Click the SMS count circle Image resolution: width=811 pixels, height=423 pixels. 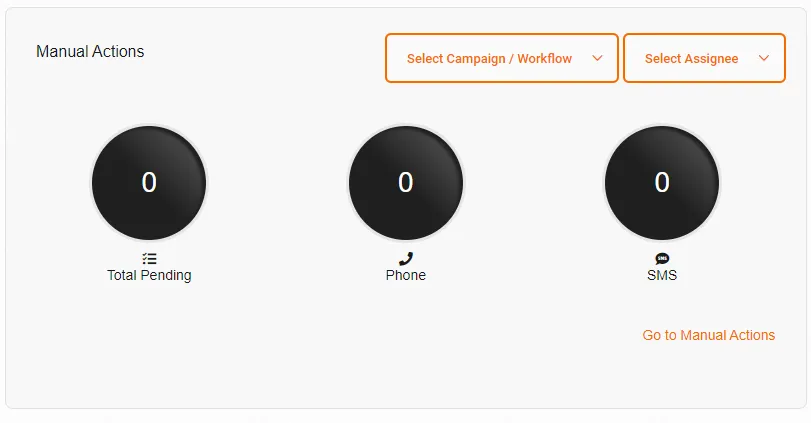(x=662, y=183)
